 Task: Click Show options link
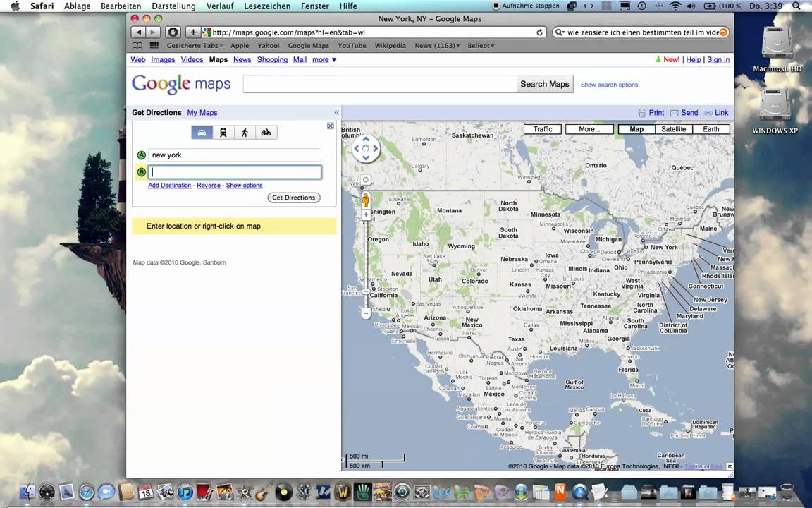click(x=244, y=186)
